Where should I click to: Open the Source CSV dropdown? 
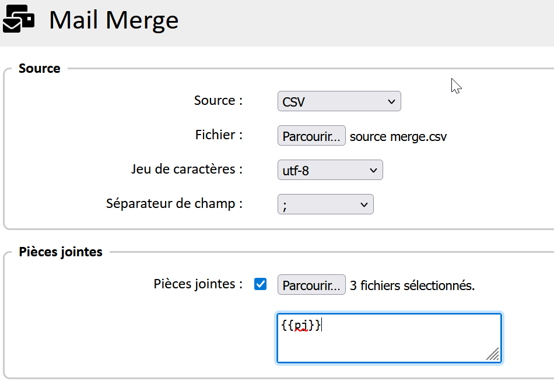click(x=339, y=102)
